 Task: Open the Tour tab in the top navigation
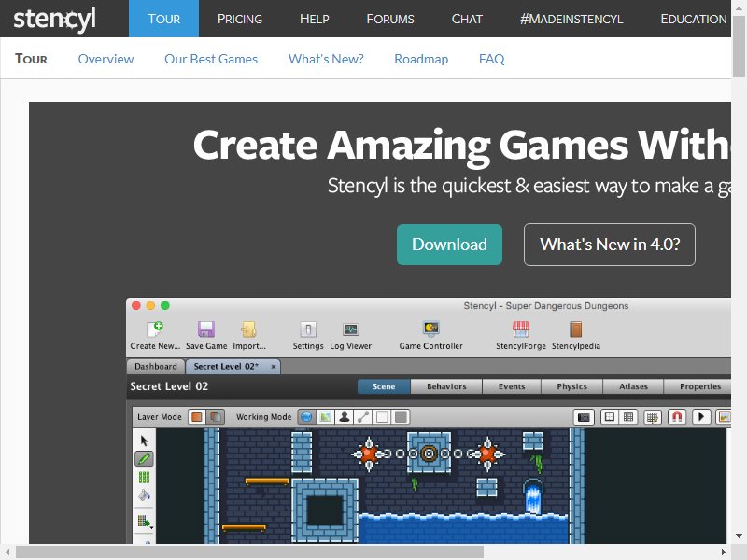click(164, 19)
